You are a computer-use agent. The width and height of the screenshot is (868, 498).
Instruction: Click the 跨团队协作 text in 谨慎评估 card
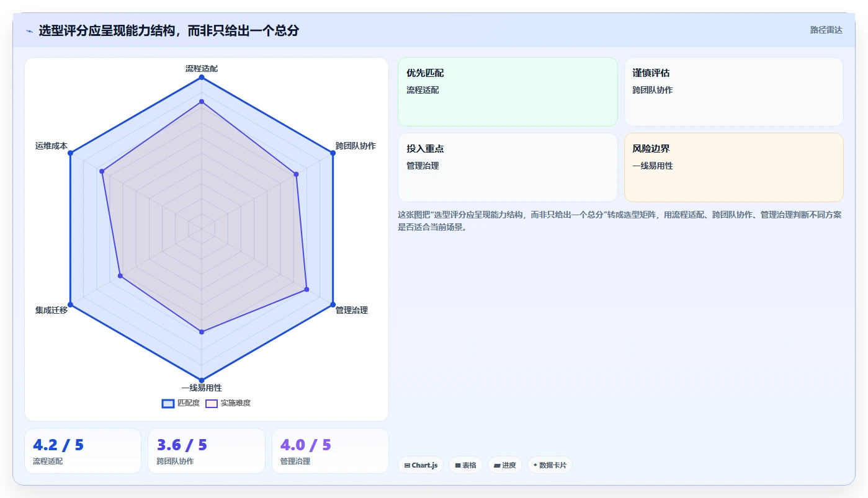(653, 90)
